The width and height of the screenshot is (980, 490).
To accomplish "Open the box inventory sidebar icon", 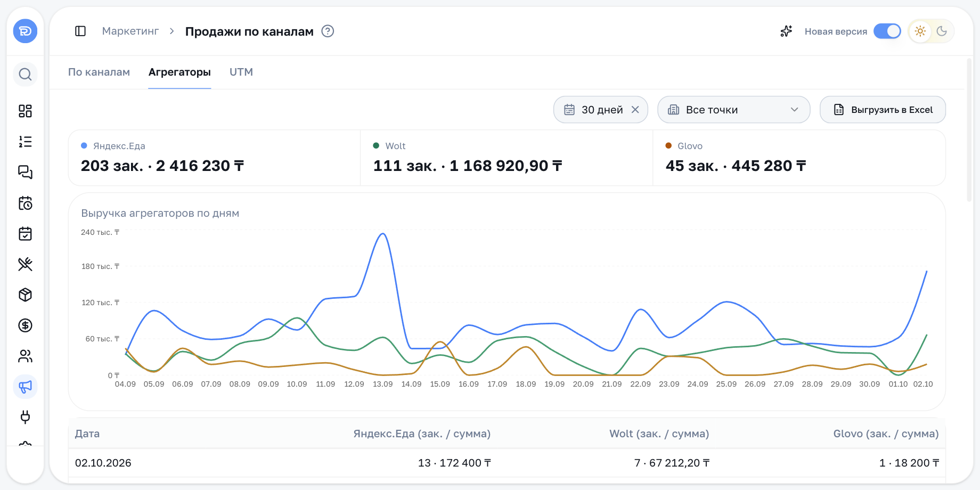I will 25,295.
